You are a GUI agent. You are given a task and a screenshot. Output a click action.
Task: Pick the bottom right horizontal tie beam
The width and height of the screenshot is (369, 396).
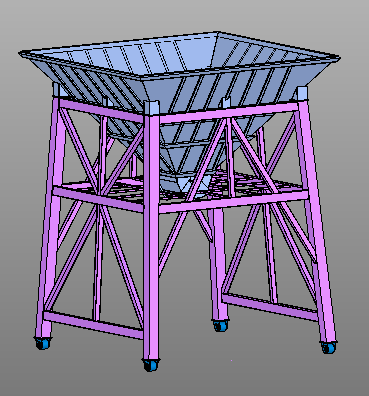pos(270,307)
